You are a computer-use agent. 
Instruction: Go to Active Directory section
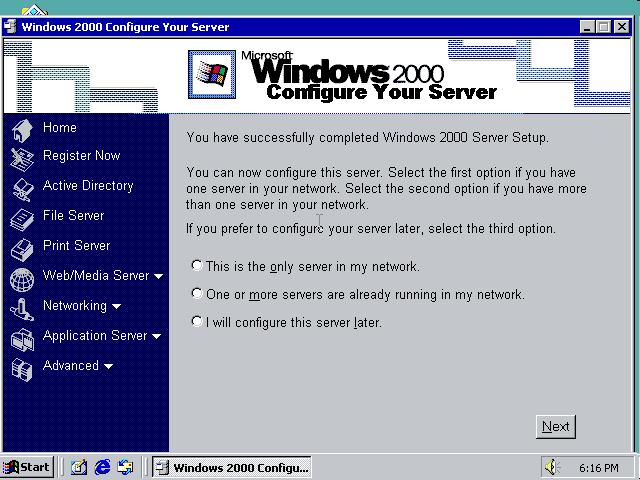click(x=88, y=186)
